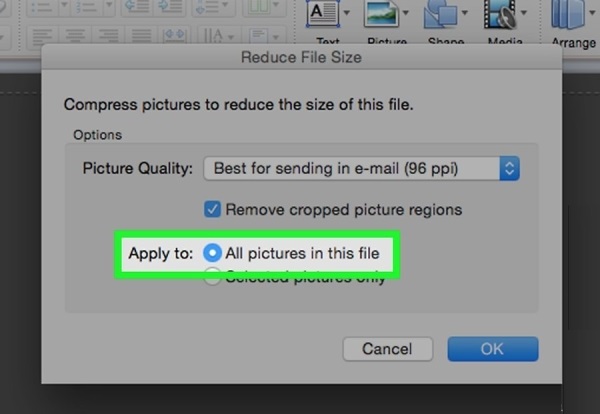The image size is (600, 414).
Task: Click the Arrange icon in the ribbon
Action: [x=573, y=16]
